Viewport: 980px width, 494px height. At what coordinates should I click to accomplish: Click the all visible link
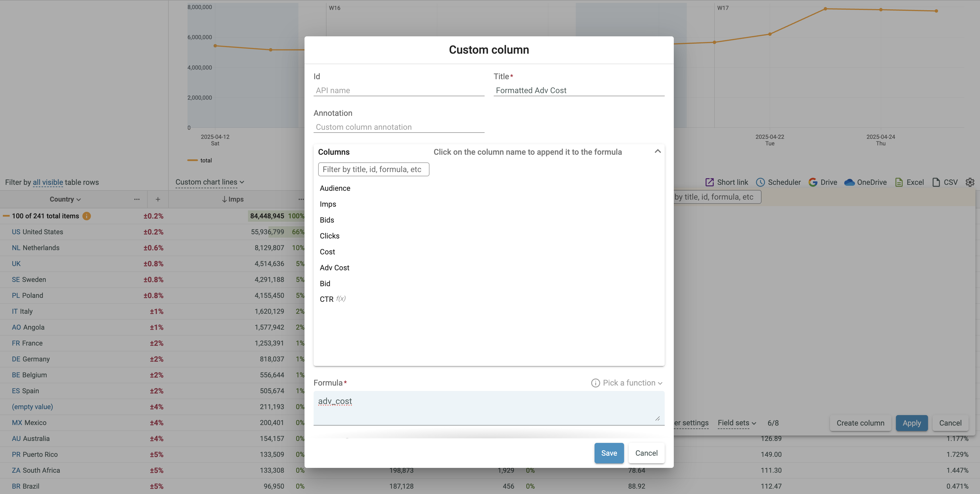(x=48, y=182)
